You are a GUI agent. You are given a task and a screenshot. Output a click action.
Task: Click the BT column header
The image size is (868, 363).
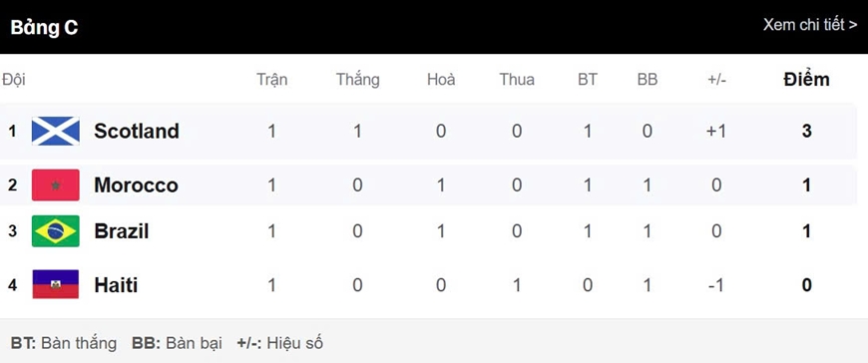pos(588,80)
